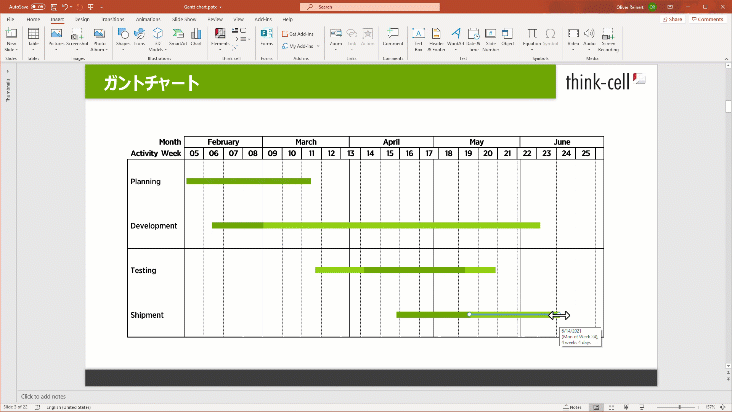The height and width of the screenshot is (412, 732).
Task: Switch to Reading view
Action: (x=626, y=407)
